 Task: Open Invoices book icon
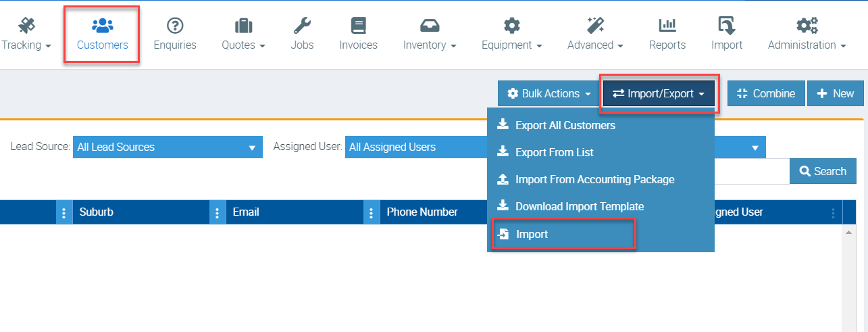click(x=358, y=26)
